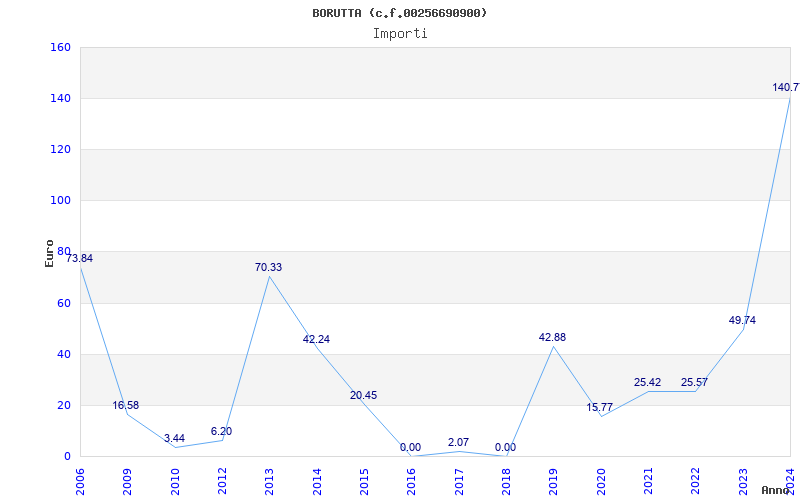Click the 2017 x-axis year label

tap(459, 482)
